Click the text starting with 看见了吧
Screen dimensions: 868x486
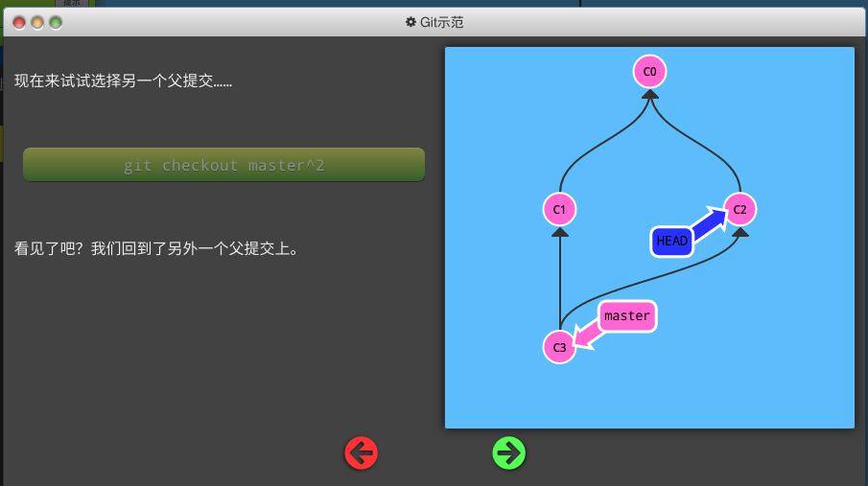point(156,249)
